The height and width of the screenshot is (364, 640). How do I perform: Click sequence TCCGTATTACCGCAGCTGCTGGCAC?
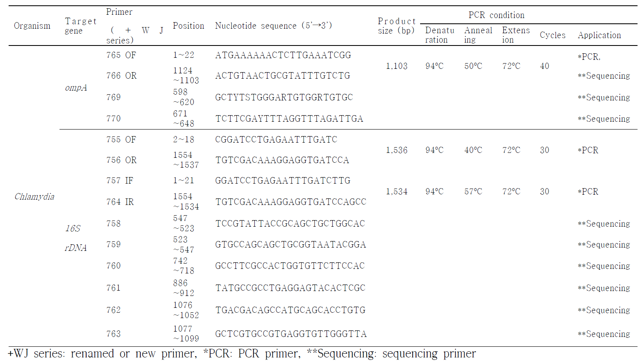point(290,224)
